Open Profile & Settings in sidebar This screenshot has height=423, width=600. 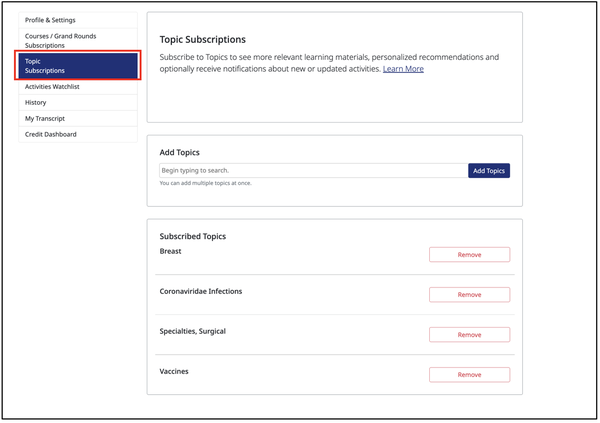[x=78, y=20]
